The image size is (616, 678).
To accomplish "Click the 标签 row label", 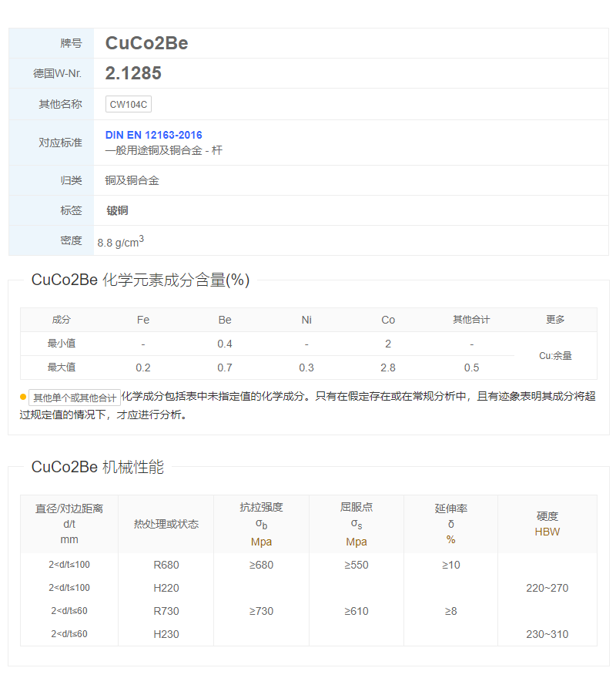I will point(72,210).
